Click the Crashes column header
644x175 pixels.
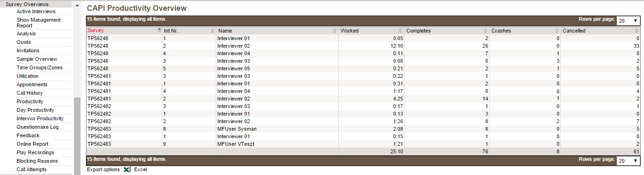501,31
